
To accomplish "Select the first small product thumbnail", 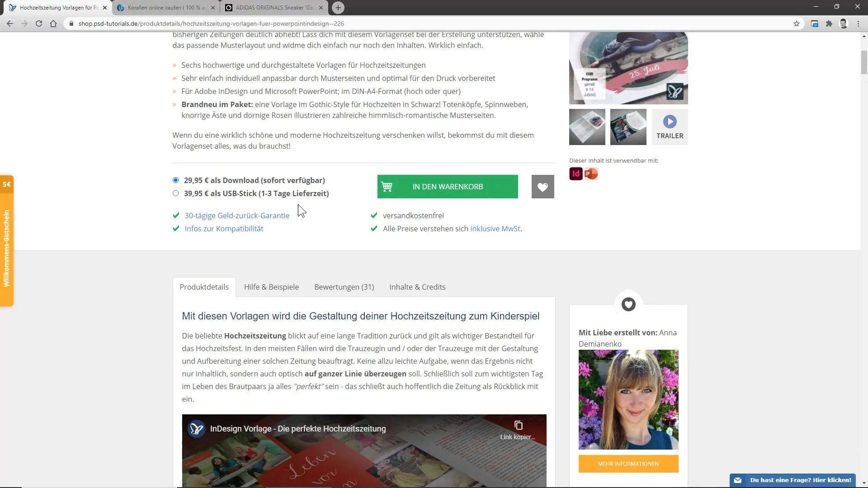I will click(587, 127).
